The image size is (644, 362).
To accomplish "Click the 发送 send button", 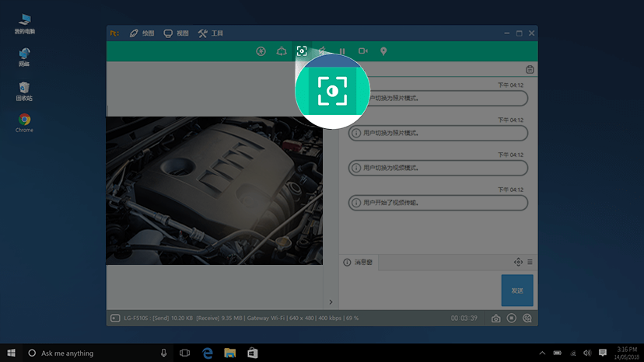I will [517, 291].
